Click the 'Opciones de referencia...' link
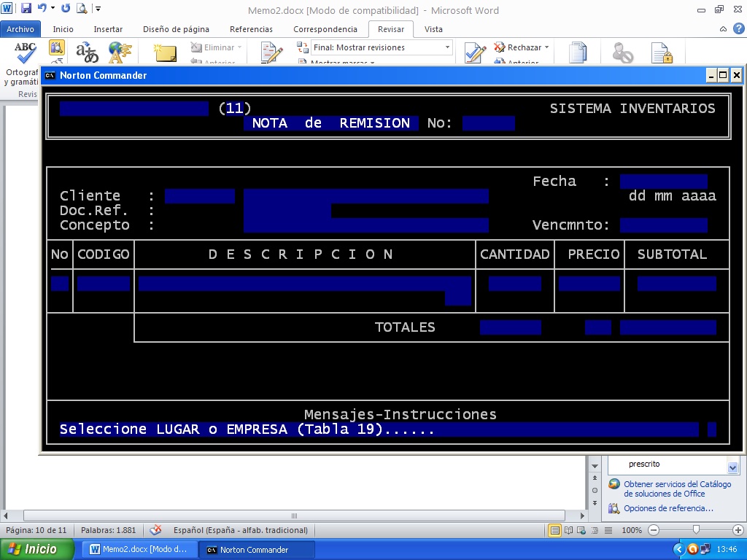The image size is (747, 560). 668,508
